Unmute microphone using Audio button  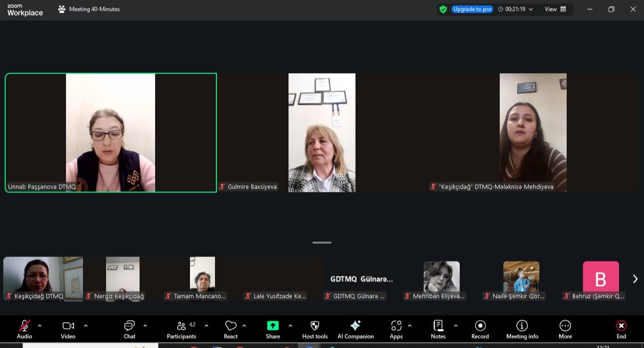coord(25,329)
